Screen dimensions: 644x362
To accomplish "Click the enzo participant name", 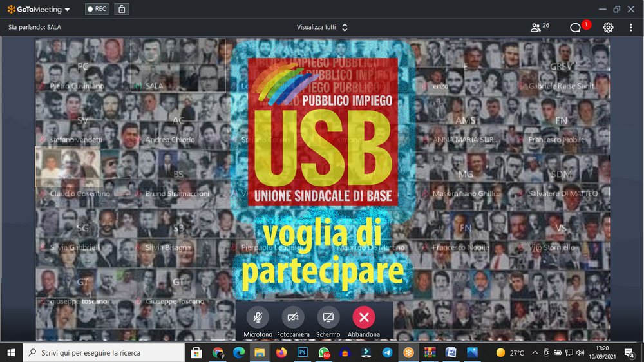I will point(440,86).
